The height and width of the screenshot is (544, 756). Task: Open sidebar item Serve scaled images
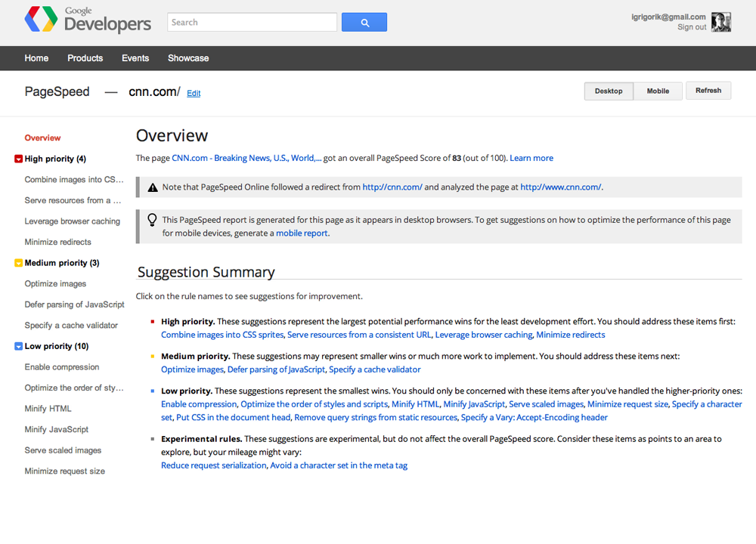coord(64,450)
